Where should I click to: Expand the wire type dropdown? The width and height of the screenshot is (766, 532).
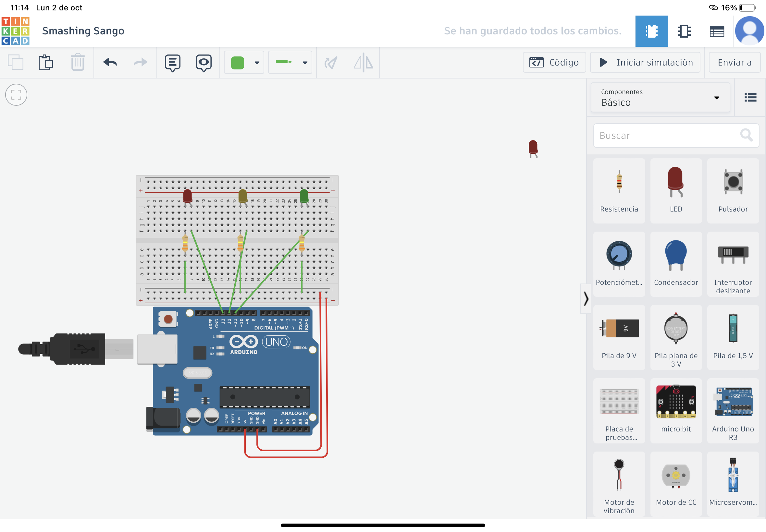tap(305, 62)
